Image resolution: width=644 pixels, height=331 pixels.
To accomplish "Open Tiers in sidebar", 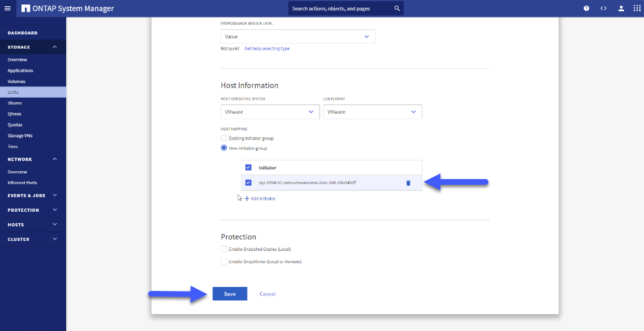I will point(12,146).
